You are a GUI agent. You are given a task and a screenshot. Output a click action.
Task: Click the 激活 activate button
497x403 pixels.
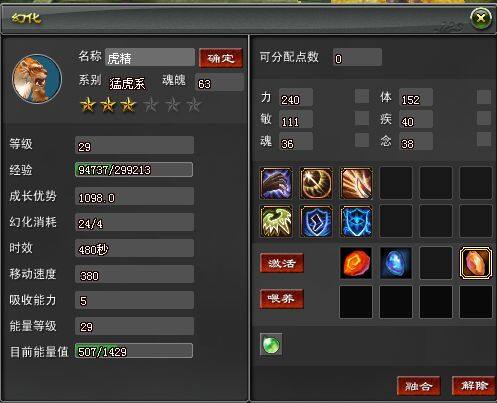[282, 263]
